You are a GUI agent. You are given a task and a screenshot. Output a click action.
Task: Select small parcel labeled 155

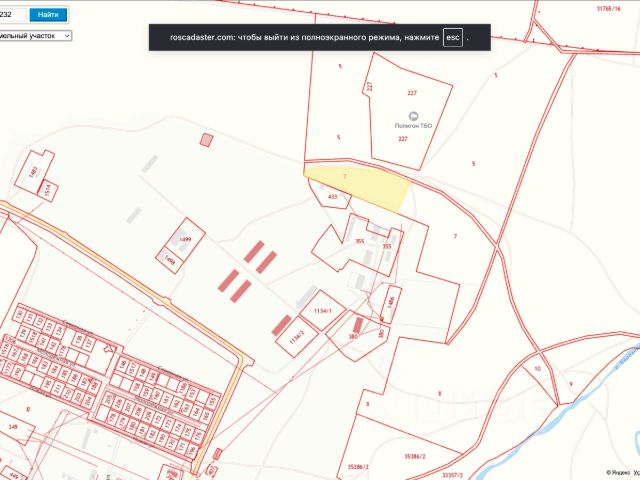[212, 403]
